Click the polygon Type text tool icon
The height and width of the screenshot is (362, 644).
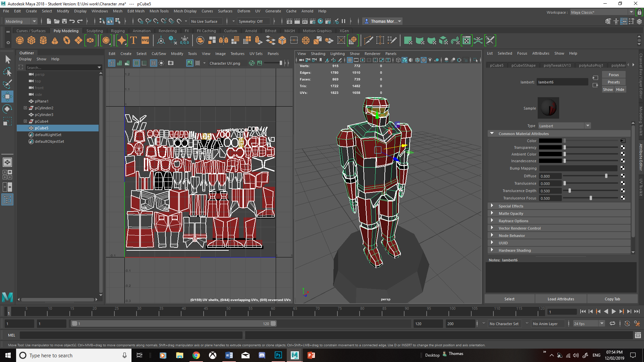coord(133,41)
